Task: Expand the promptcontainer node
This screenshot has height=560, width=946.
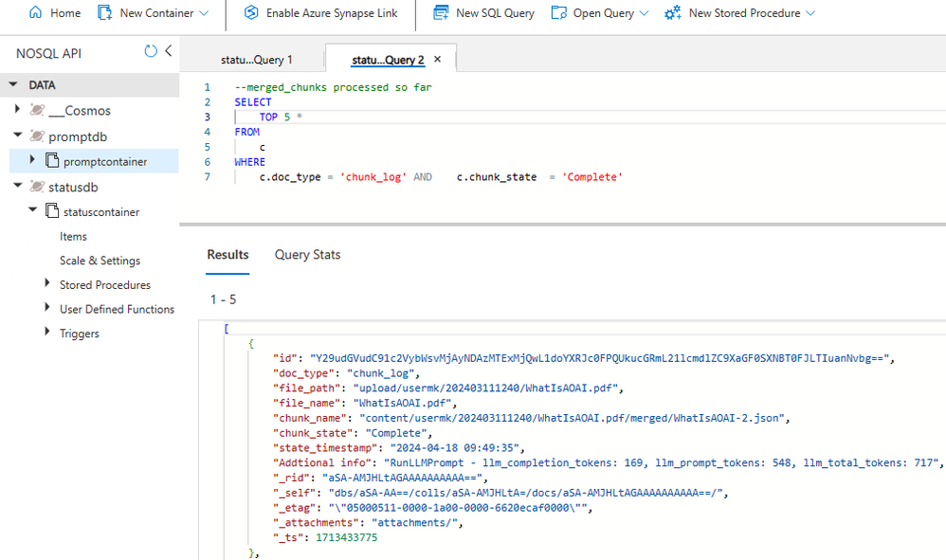Action: click(x=32, y=160)
